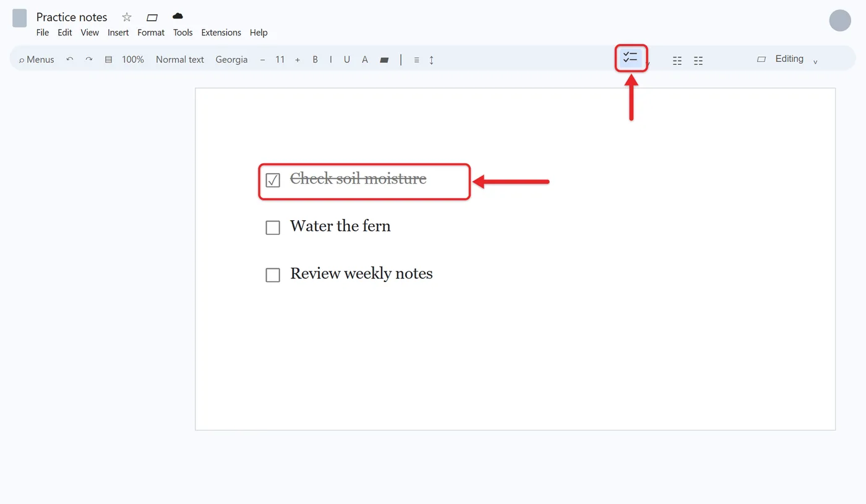Open the text alignment options
The width and height of the screenshot is (866, 504).
coord(416,60)
